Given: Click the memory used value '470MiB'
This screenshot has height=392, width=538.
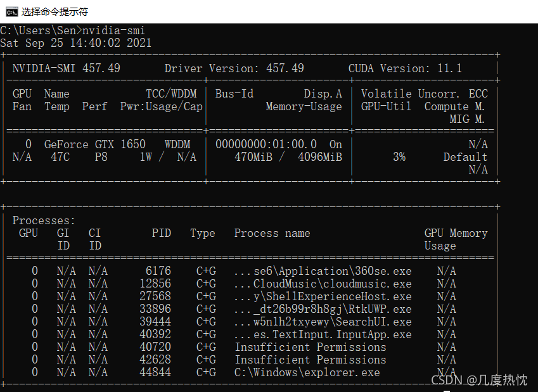Looking at the screenshot, I should pos(253,156).
